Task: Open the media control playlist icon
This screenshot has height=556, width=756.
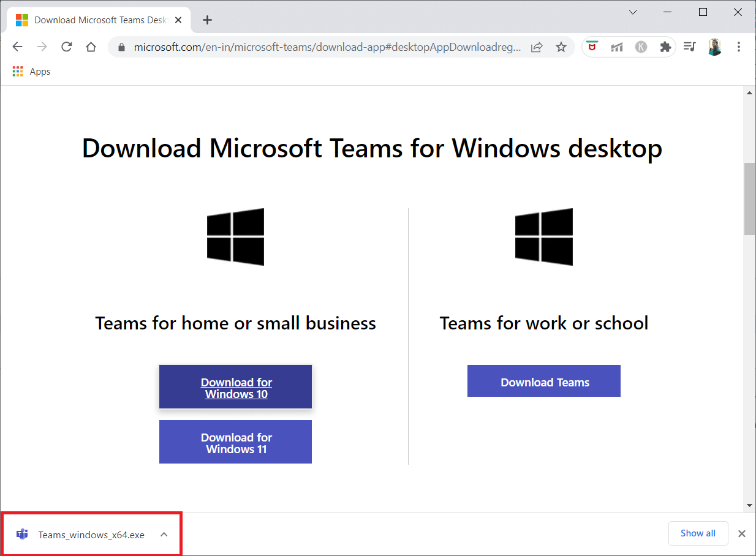Action: [690, 47]
